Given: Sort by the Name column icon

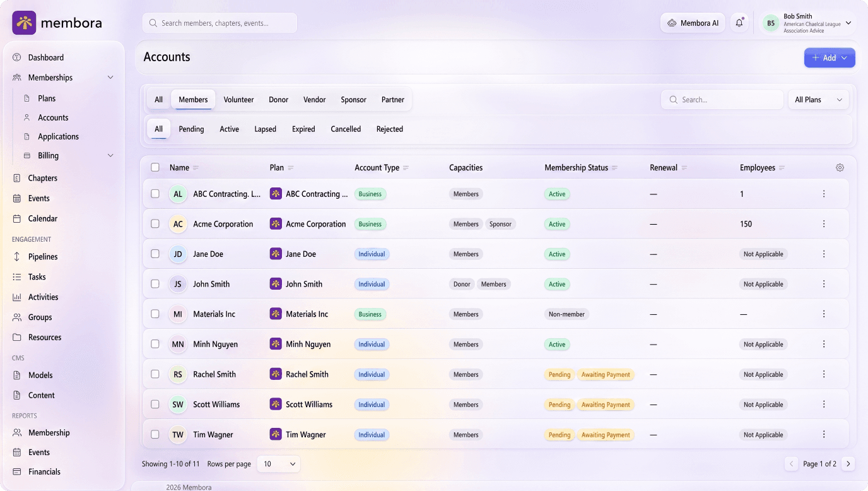Looking at the screenshot, I should tap(196, 168).
